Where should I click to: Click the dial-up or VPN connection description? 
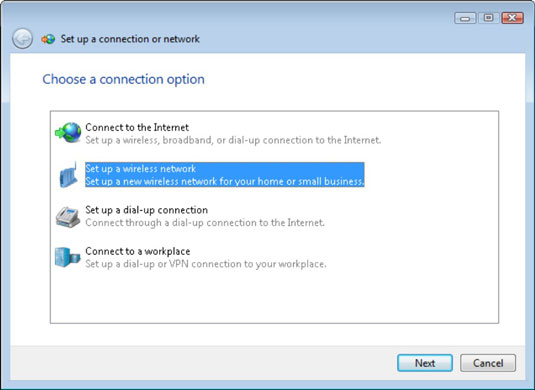[206, 264]
